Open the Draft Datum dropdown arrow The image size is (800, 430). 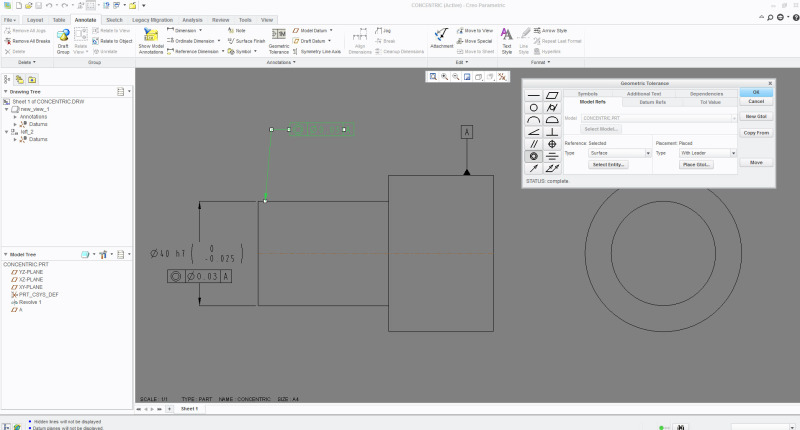point(330,41)
